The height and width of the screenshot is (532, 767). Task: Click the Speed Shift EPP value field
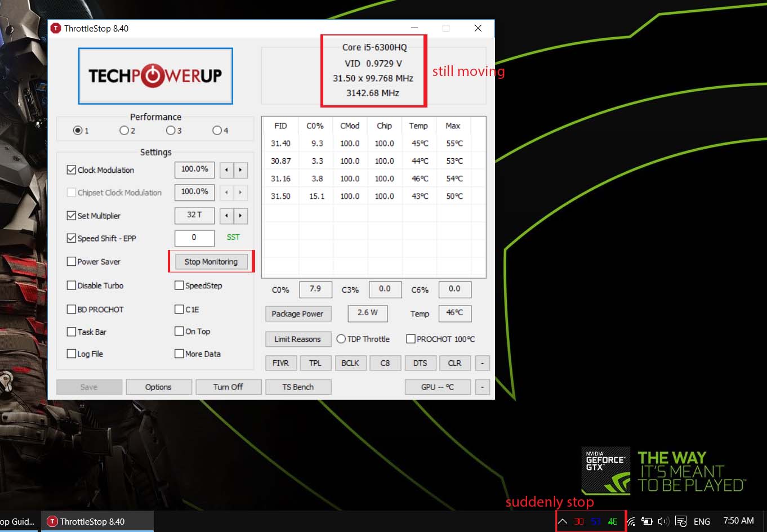[x=194, y=238]
